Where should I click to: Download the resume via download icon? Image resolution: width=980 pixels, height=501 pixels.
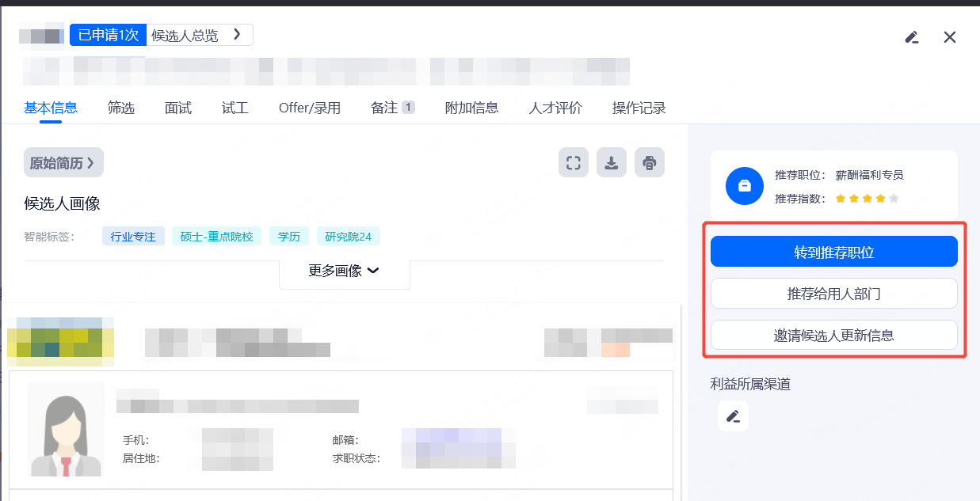point(612,163)
